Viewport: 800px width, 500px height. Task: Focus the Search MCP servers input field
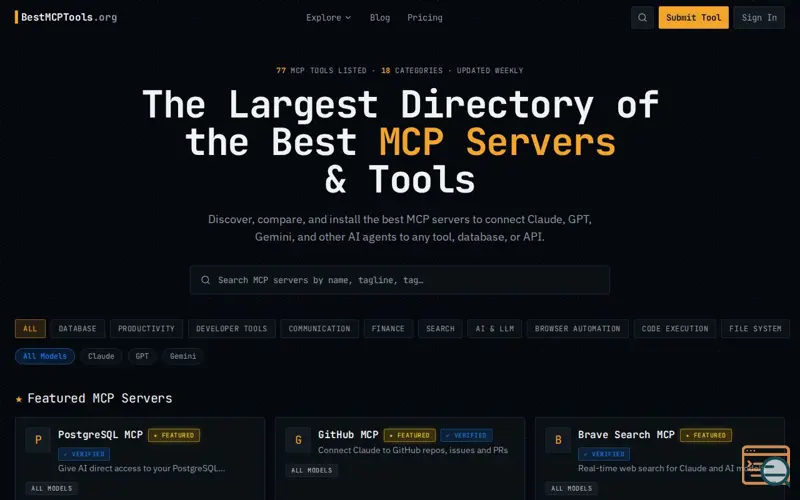399,280
